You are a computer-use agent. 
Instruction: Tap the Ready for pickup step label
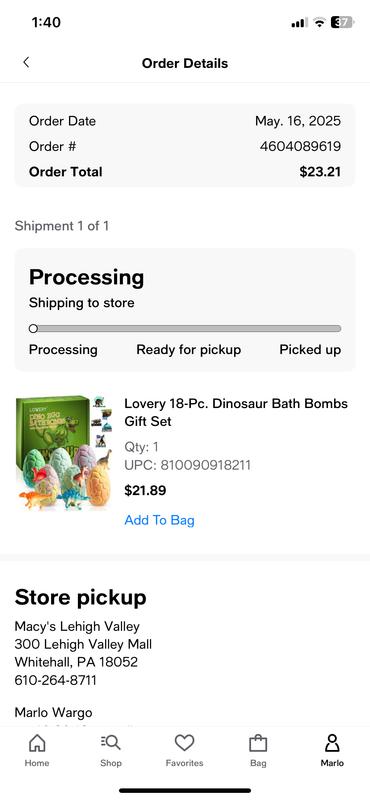[188, 349]
